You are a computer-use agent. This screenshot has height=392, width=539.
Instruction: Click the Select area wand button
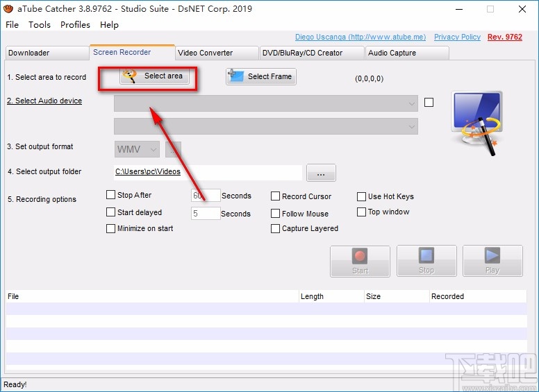point(154,76)
